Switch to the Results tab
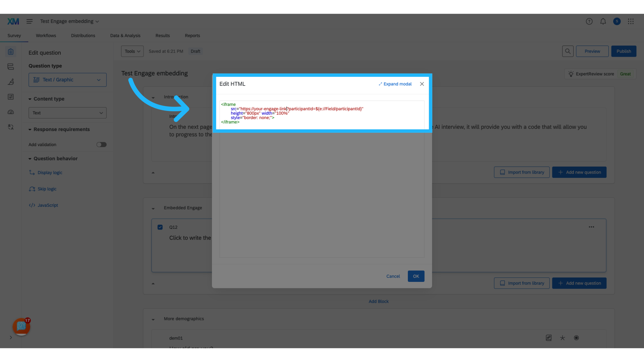The height and width of the screenshot is (362, 644). click(163, 36)
